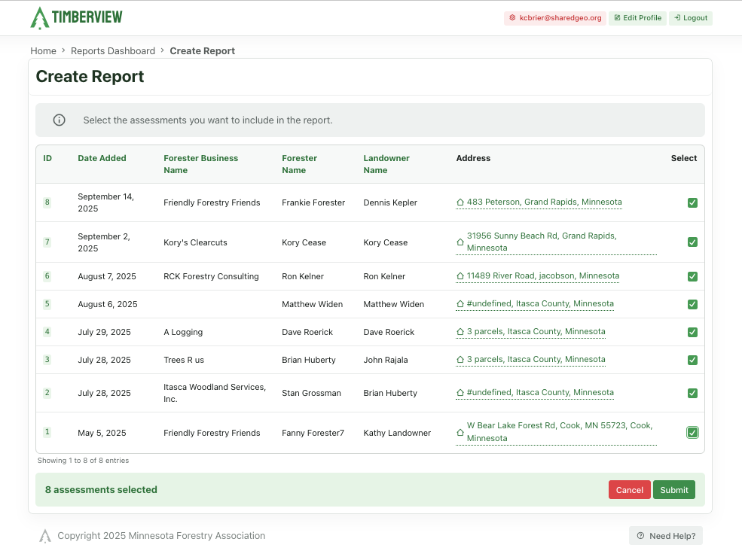Viewport: 742px width, 560px height.
Task: Click "May 5, 2025" date cell
Action: point(102,433)
